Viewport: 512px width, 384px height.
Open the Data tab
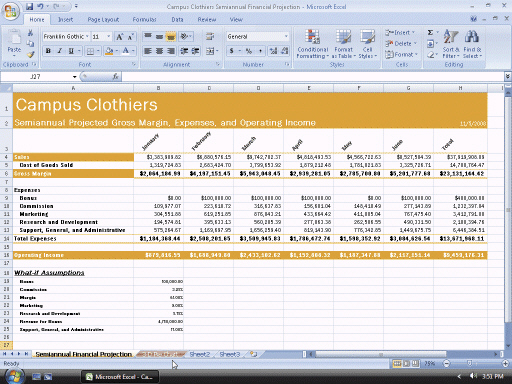click(x=177, y=20)
